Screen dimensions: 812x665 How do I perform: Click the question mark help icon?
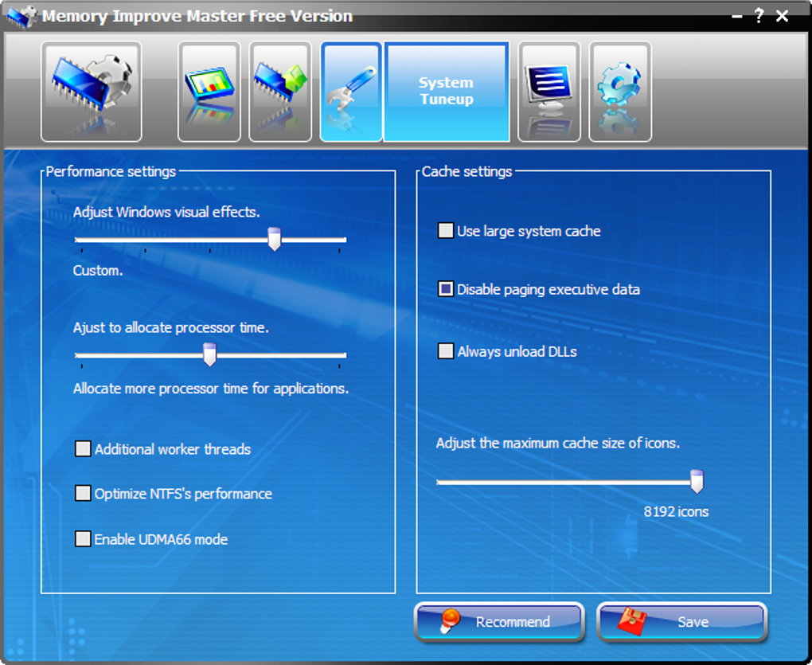tap(759, 16)
